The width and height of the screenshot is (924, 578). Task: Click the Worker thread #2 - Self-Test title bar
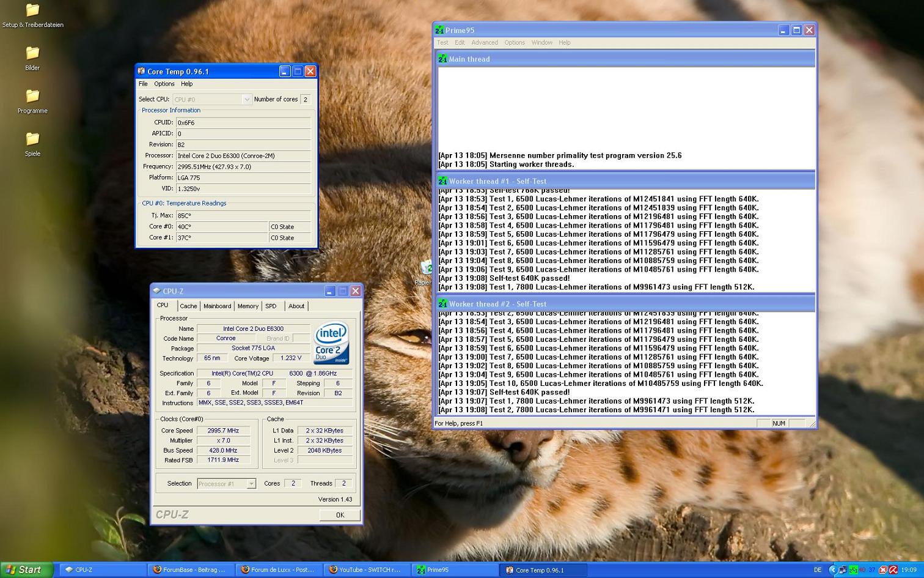(x=626, y=303)
